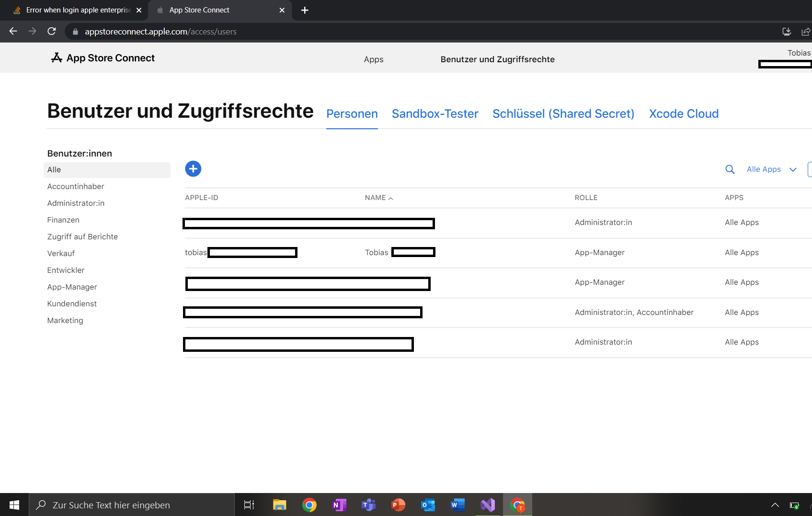Expand the Alle Apps filter dropdown
Image resolution: width=812 pixels, height=516 pixels.
(771, 169)
